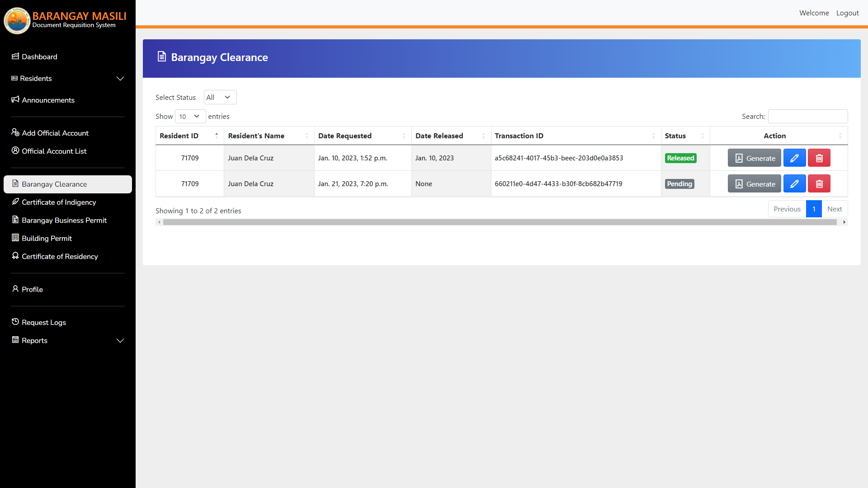Open the Certificate of Indigency page

coord(59,202)
